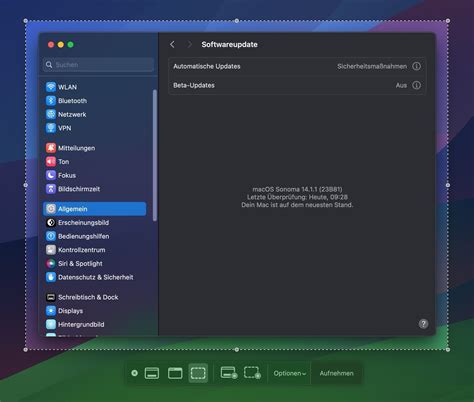Click the Schreibtisch & Dock icon
The image size is (474, 402).
click(51, 297)
